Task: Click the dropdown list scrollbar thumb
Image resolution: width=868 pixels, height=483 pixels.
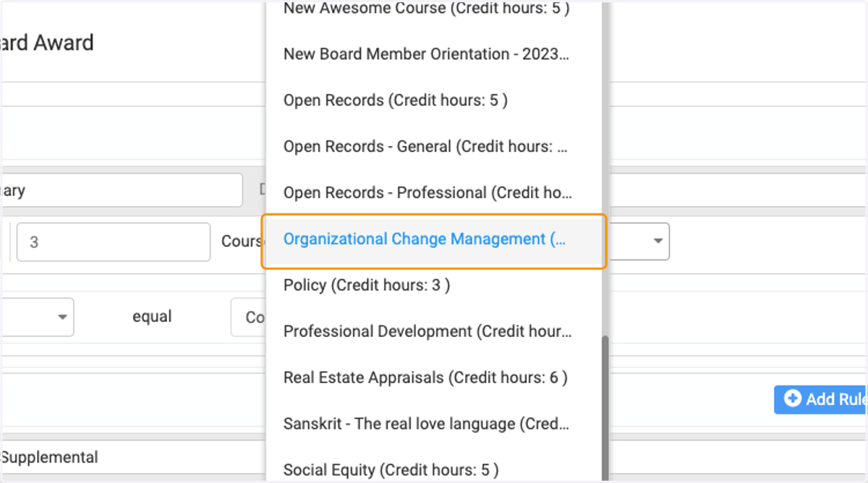Action: [x=605, y=409]
